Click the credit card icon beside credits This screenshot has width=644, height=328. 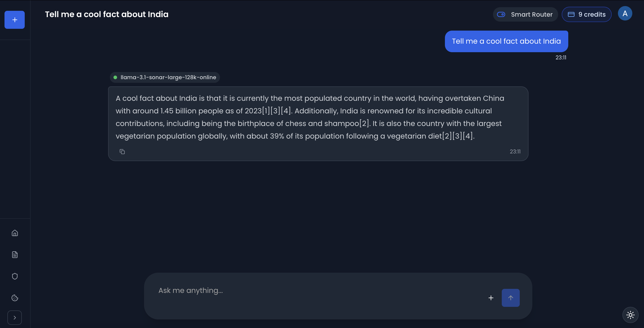click(571, 15)
